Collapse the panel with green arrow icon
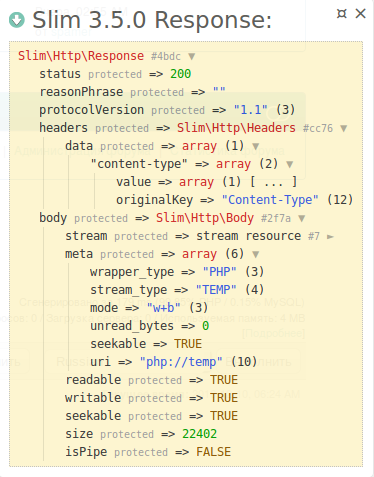Viewport: 374px width, 477px height. pos(17,20)
